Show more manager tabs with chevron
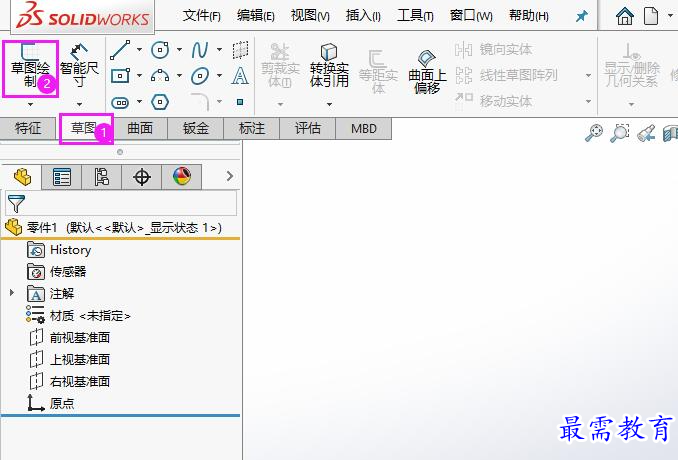Viewport: 681px width, 460px height. tap(230, 176)
